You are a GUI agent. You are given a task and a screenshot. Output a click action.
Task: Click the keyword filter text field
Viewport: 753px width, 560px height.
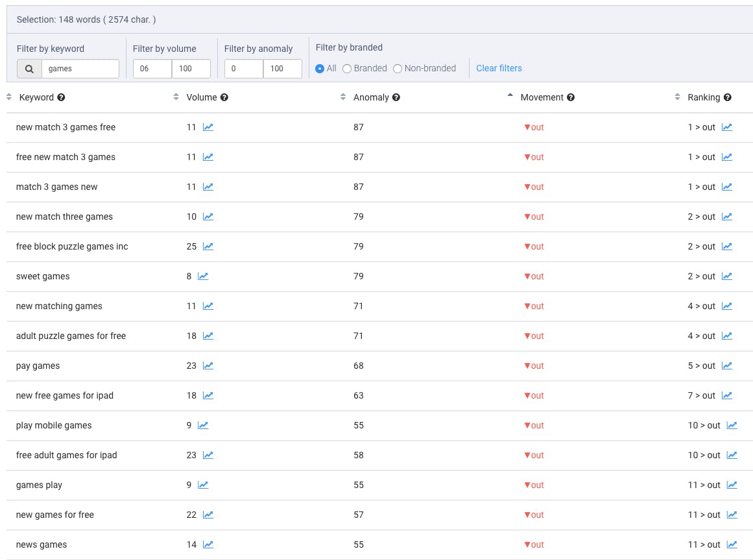(x=80, y=69)
